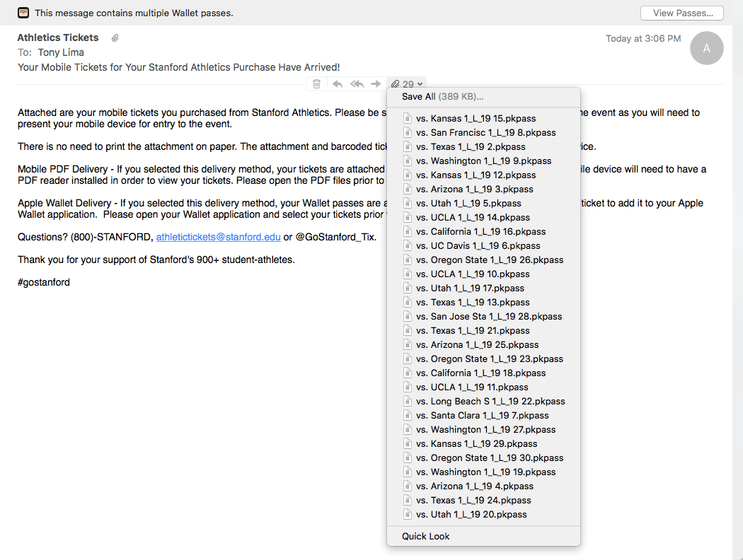Select vs. UCLA 1_L_19 10.pkpass
Screen dimensions: 743x560
pyautogui.click(x=483, y=274)
